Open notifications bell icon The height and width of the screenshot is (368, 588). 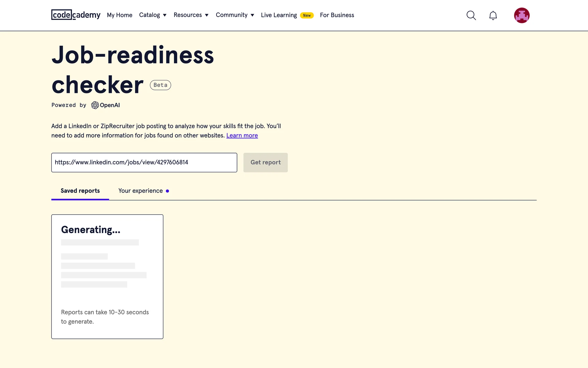tap(493, 15)
